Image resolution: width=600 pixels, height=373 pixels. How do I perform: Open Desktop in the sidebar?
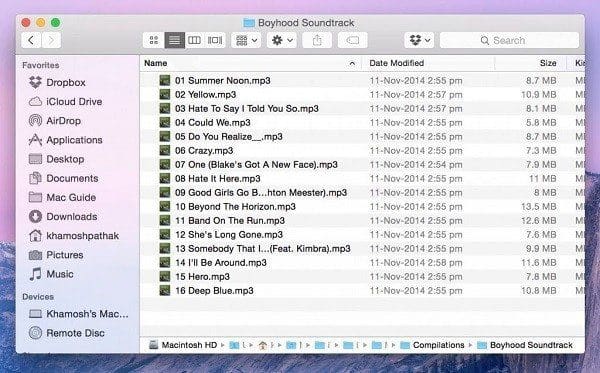(x=56, y=159)
